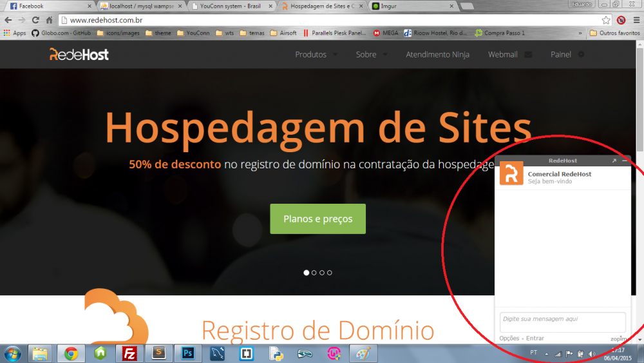This screenshot has height=363, width=644.
Task: Pop out the RedeHost chat window
Action: pyautogui.click(x=614, y=161)
